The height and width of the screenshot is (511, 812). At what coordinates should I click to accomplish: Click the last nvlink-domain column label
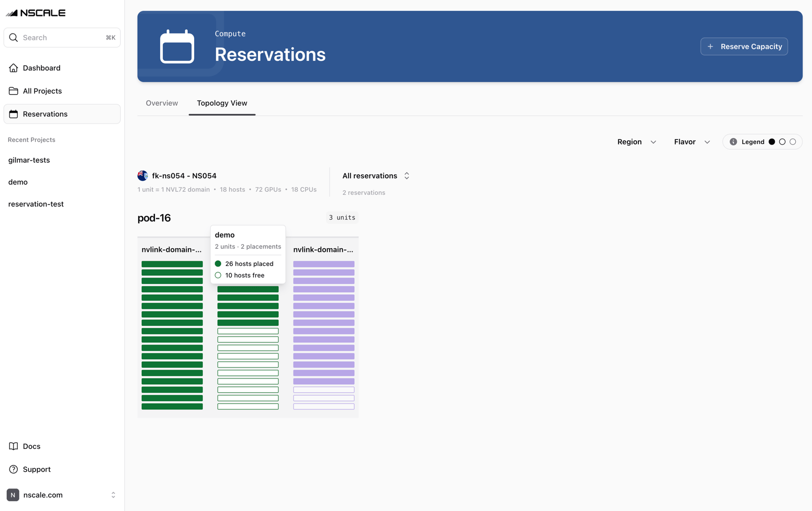pyautogui.click(x=323, y=250)
